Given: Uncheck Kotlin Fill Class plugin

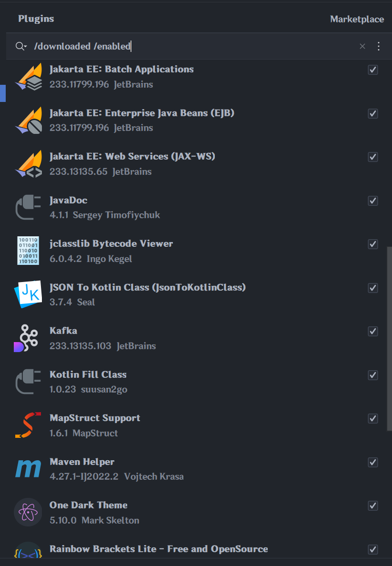Looking at the screenshot, I should (373, 375).
